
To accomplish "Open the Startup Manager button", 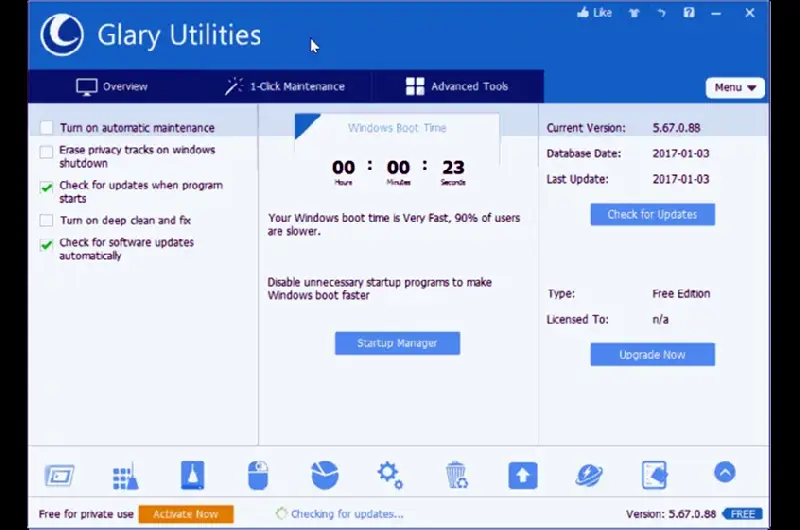I will (x=397, y=343).
